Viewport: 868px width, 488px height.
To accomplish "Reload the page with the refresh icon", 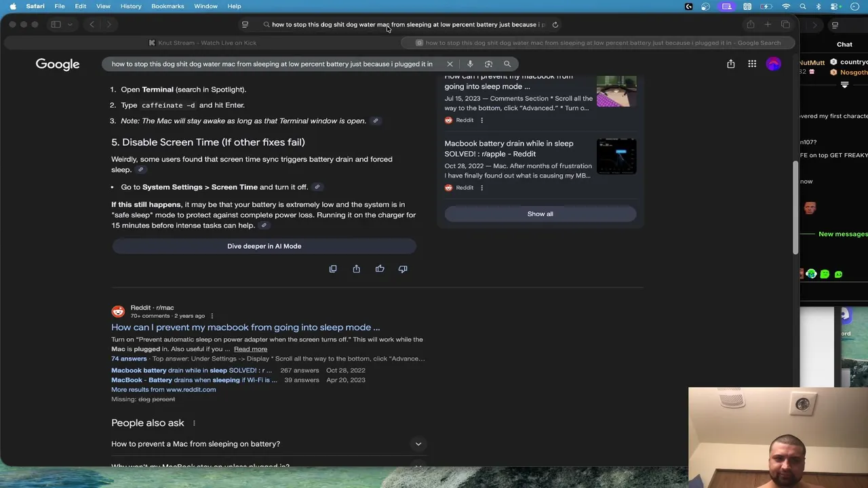I will 555,24.
